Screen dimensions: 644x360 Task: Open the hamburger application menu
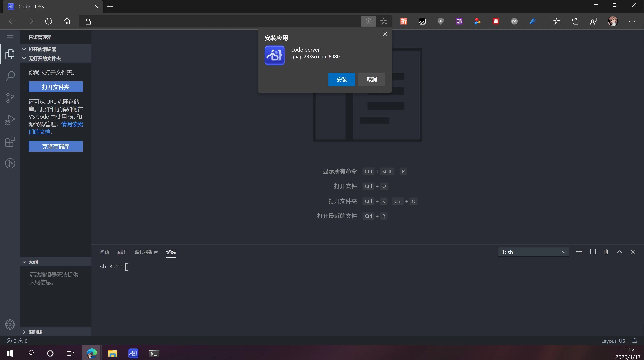pos(10,37)
